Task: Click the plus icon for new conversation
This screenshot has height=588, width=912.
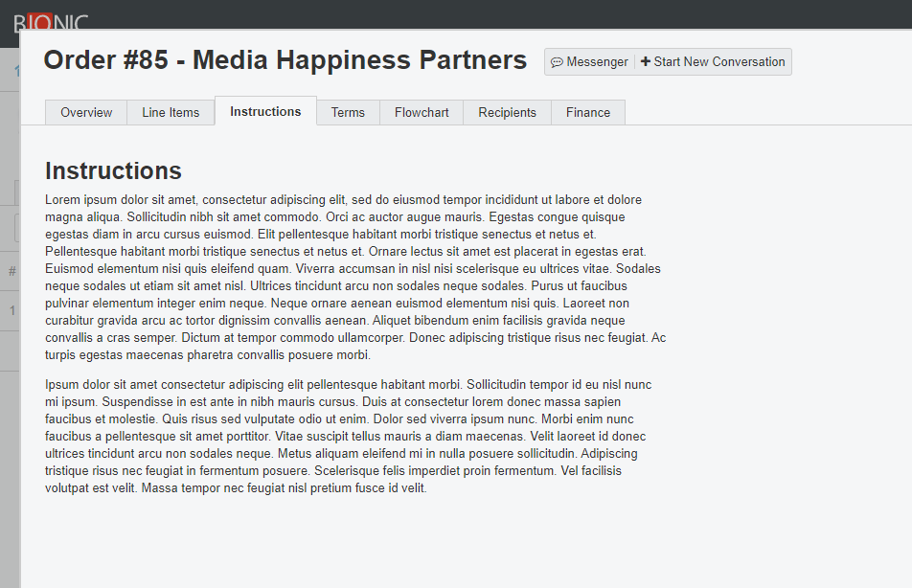Action: point(646,62)
